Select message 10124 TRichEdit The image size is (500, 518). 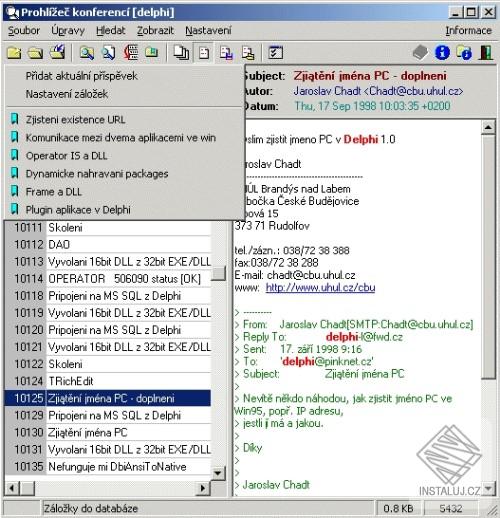click(108, 381)
